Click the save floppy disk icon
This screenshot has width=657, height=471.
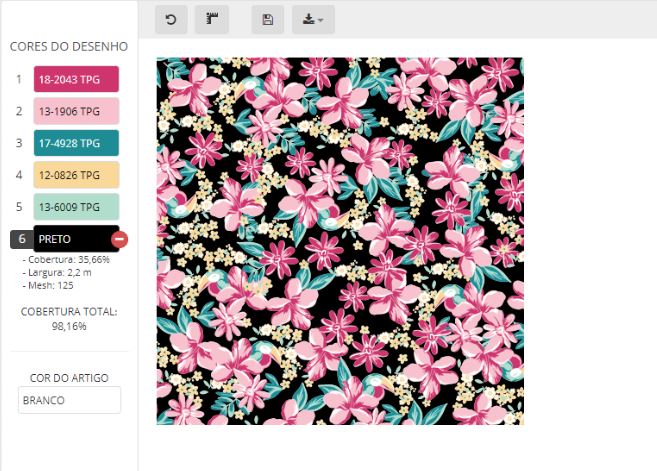coord(267,19)
